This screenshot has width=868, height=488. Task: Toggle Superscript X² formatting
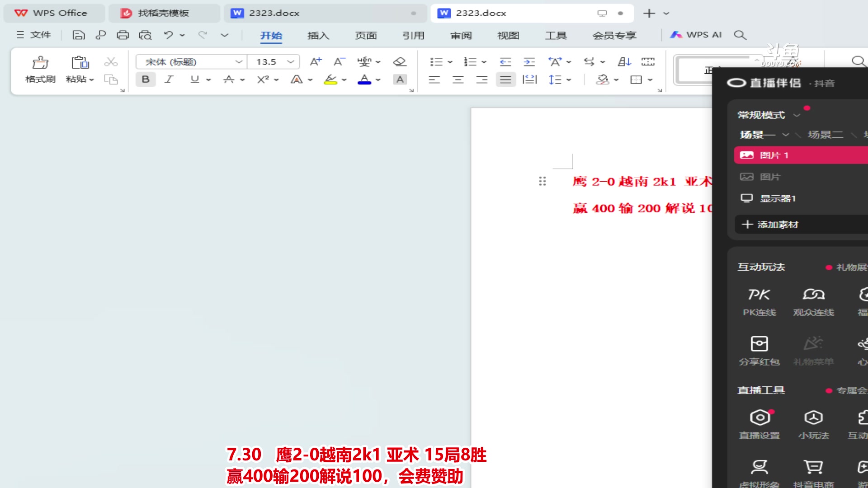point(263,80)
